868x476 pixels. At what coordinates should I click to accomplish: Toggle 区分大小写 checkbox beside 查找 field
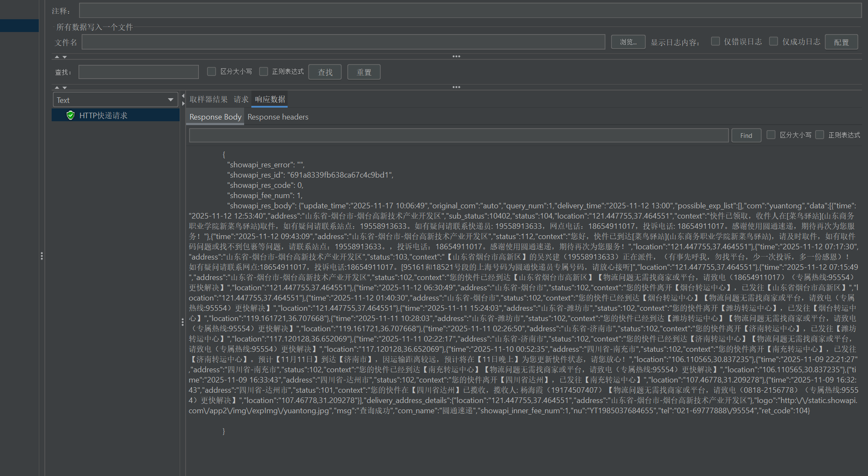pyautogui.click(x=211, y=71)
